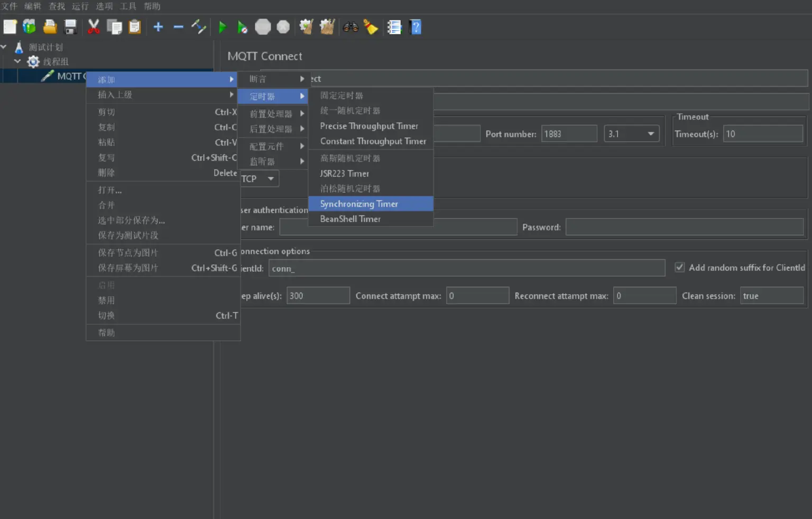Click the binoculars Search icon
This screenshot has width=812, height=519.
tap(350, 27)
